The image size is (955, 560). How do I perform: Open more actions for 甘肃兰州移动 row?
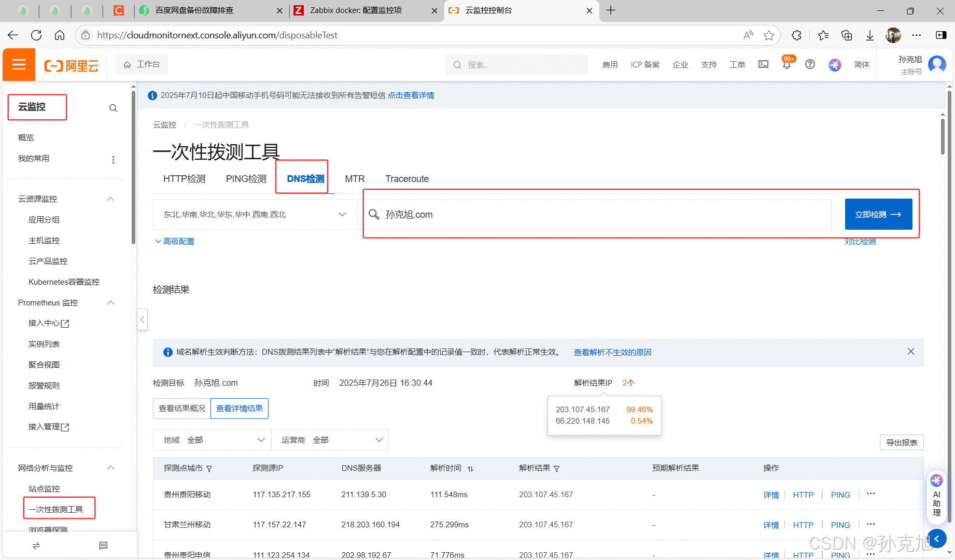(x=870, y=524)
